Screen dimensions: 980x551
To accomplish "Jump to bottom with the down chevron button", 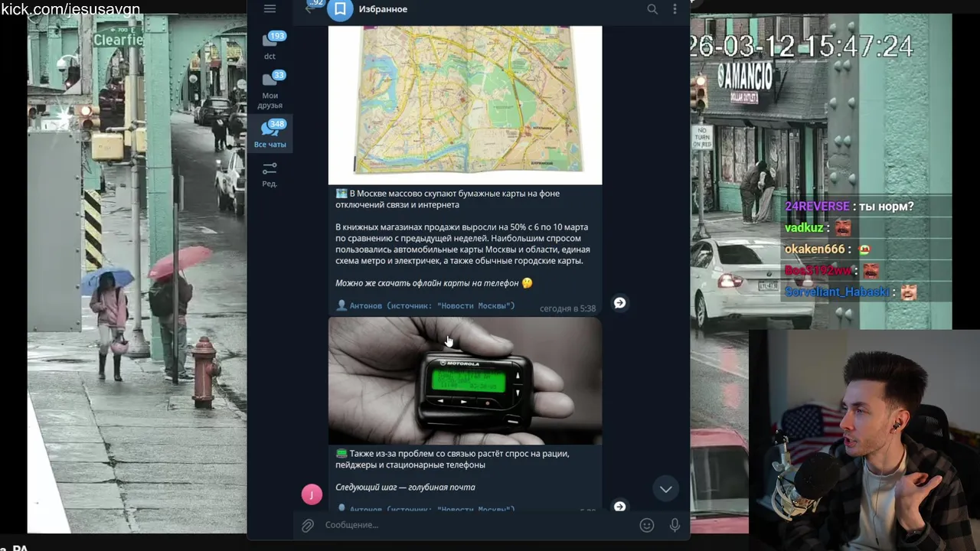I will tap(666, 489).
